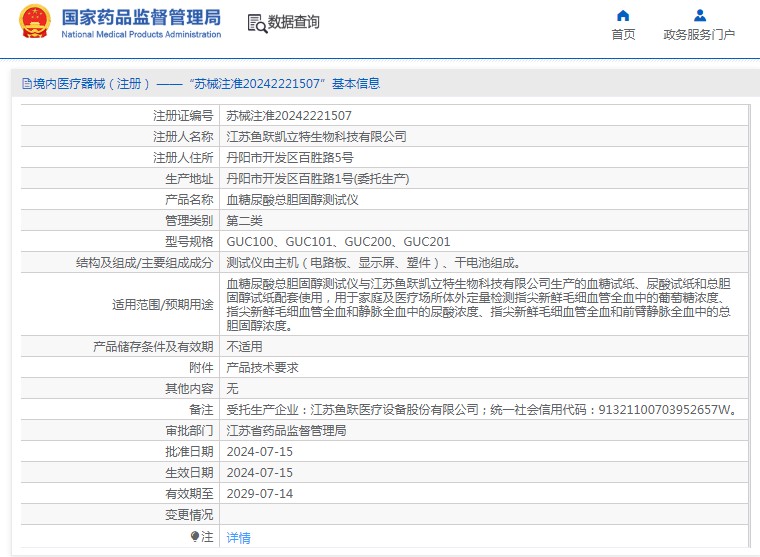Image resolution: width=760 pixels, height=557 pixels.
Task: Select the 受托生产企业 remark text
Action: pyautogui.click(x=482, y=410)
